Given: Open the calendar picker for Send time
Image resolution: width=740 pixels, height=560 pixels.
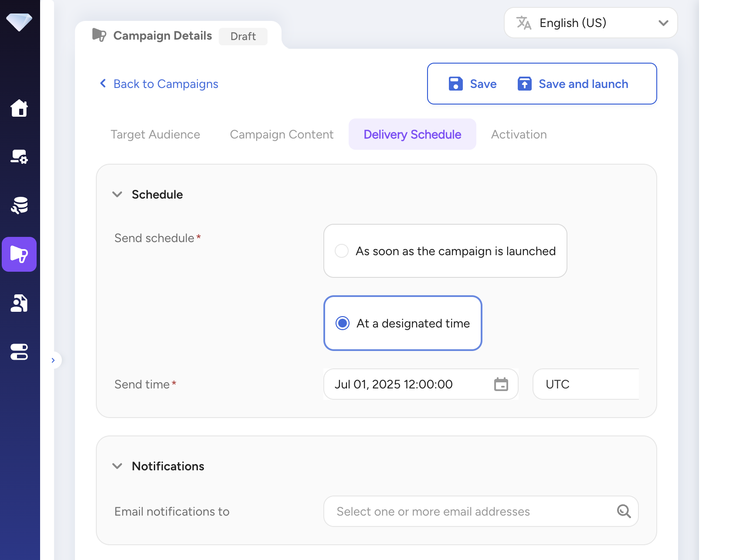Looking at the screenshot, I should (x=501, y=384).
